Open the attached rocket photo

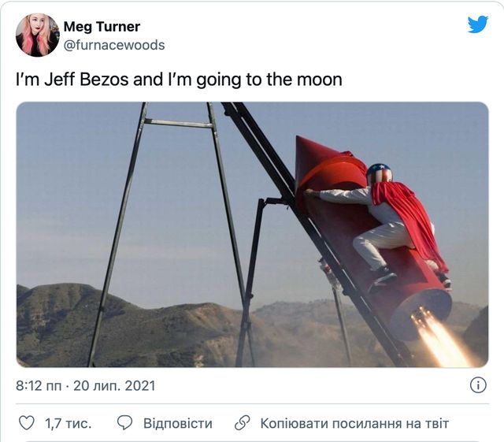(x=252, y=235)
